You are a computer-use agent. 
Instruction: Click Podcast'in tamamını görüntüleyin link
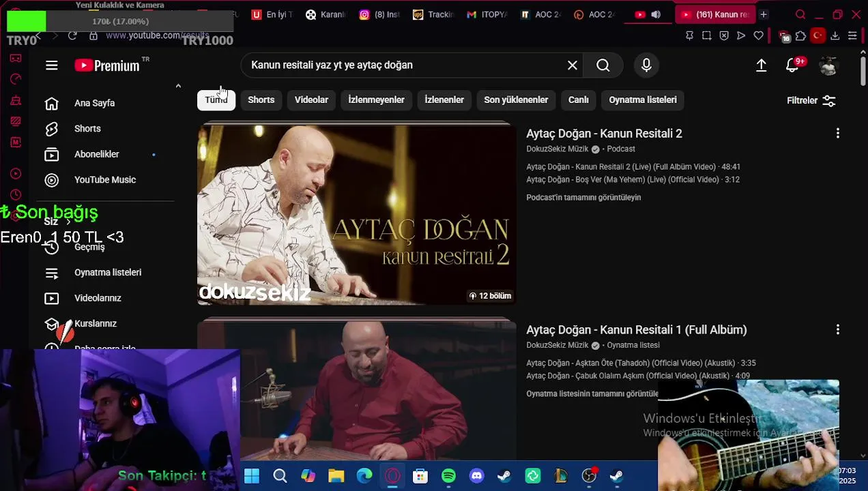pos(583,198)
